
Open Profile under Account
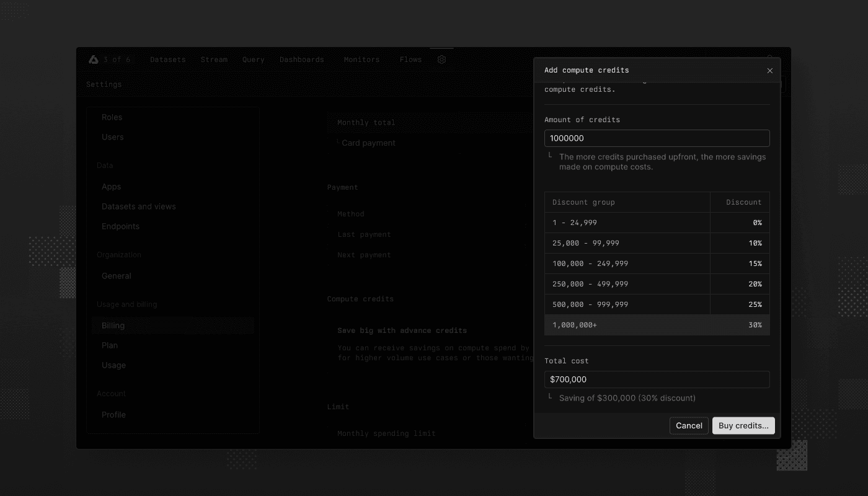[x=113, y=414]
